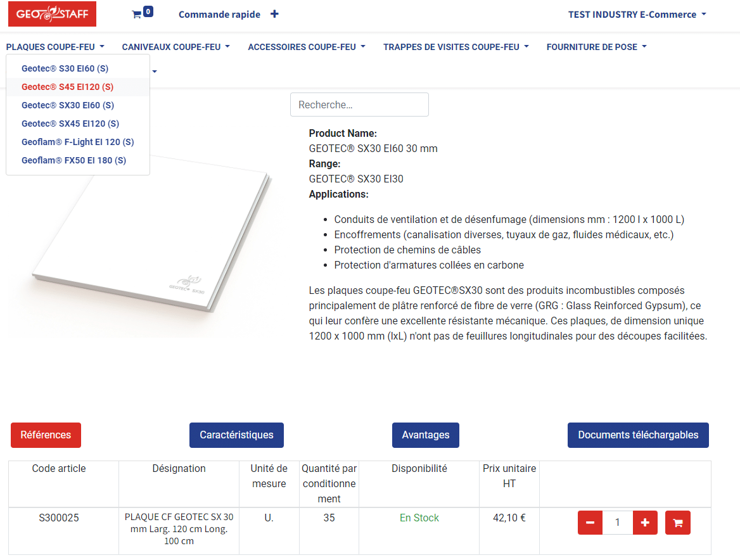Select Geotec SX45 EI120 in the menu
740x560 pixels.
tap(70, 123)
